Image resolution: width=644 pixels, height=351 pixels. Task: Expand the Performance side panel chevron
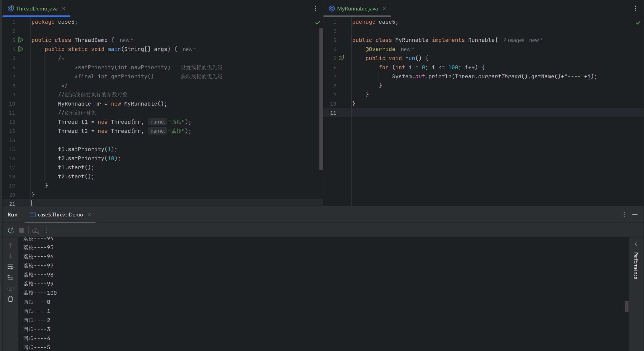(x=636, y=244)
